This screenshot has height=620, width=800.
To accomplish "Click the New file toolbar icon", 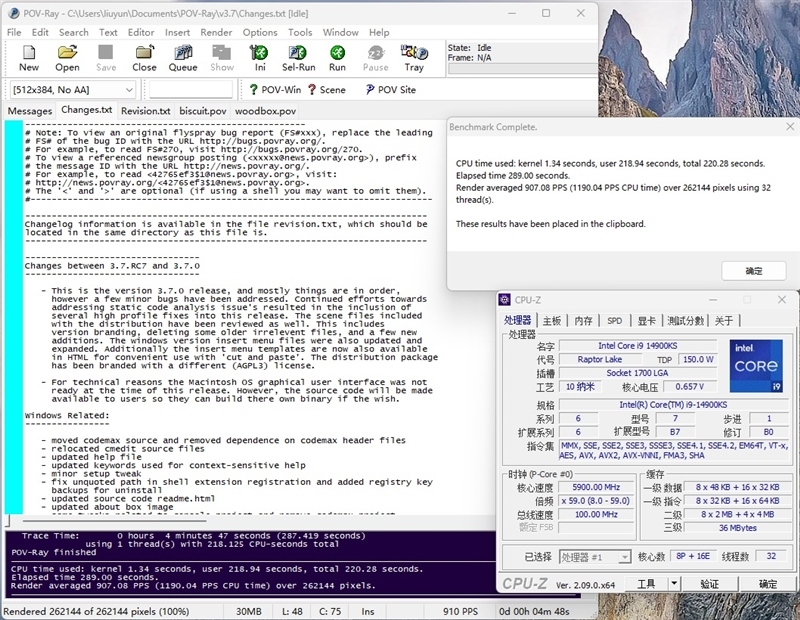I will click(29, 58).
